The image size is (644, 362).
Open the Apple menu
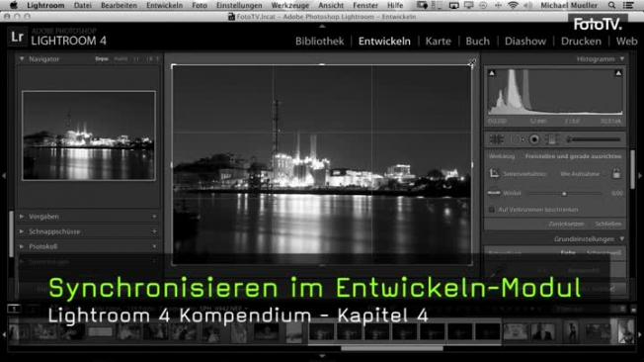tap(14, 5)
